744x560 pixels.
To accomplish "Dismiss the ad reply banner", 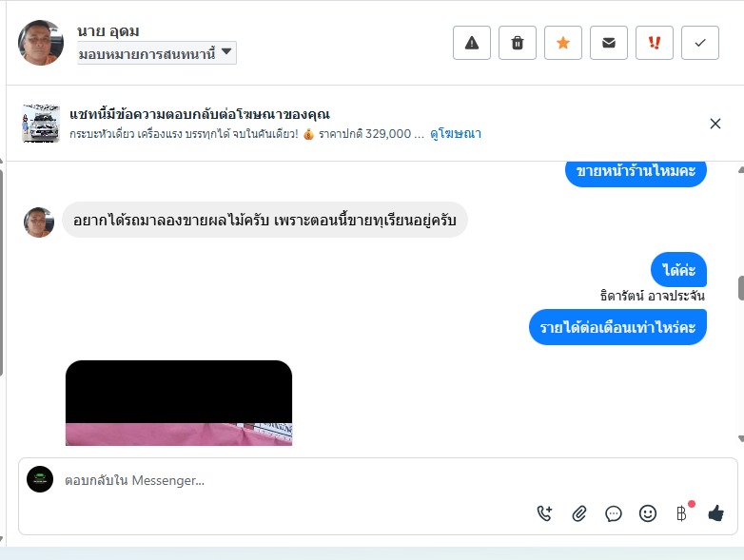I will (x=715, y=124).
